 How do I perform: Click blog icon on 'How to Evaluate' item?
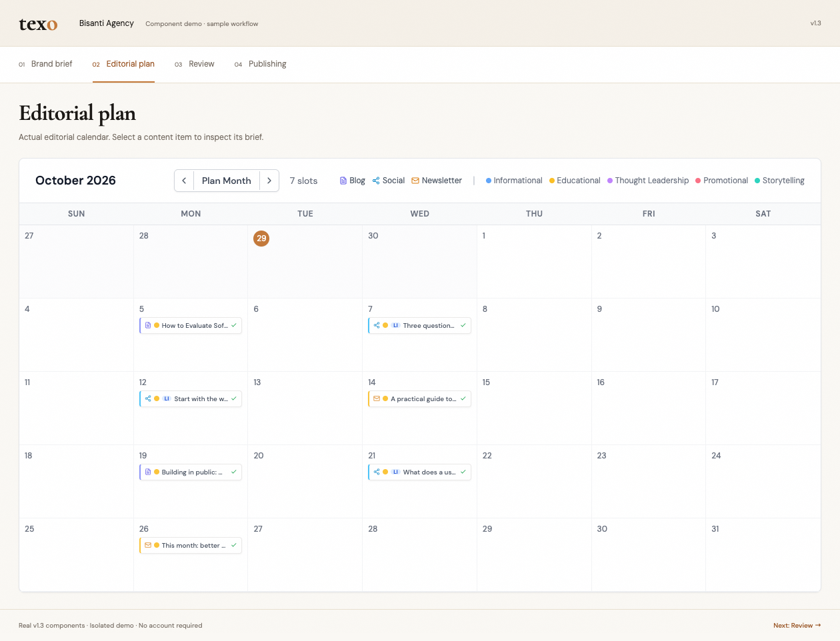[x=148, y=325]
